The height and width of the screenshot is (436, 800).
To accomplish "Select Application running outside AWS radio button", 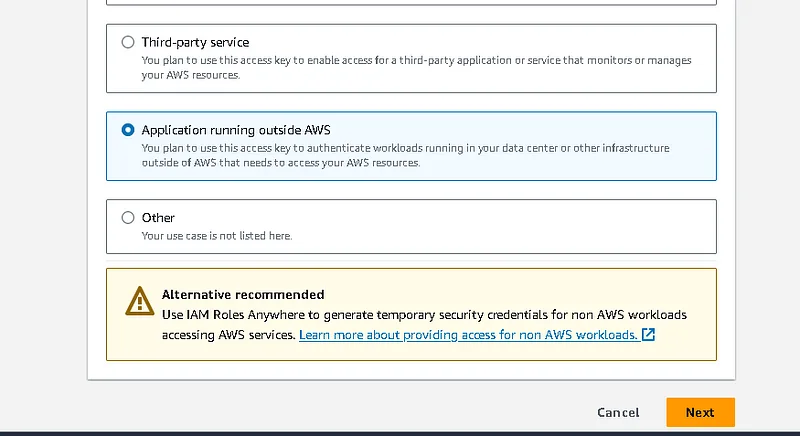I will [x=127, y=130].
